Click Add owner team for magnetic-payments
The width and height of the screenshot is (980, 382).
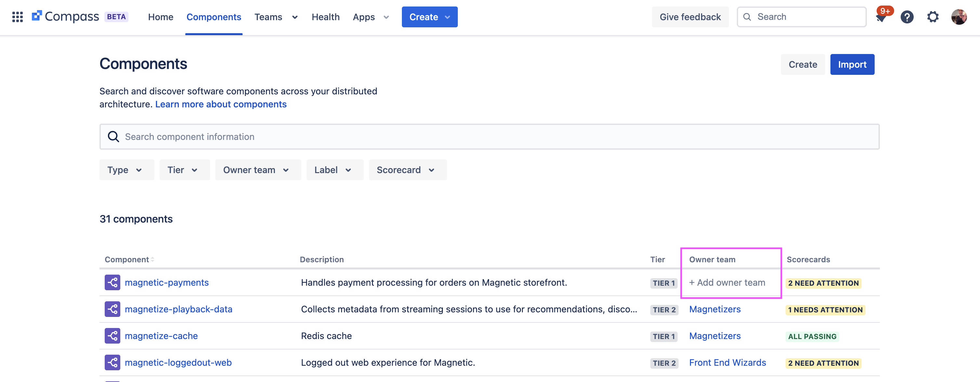727,282
